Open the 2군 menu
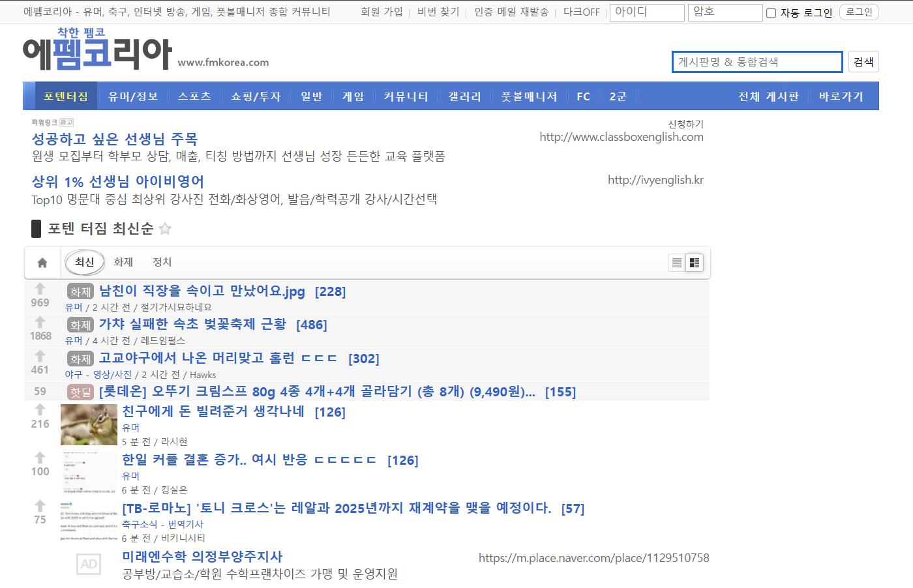This screenshot has width=913, height=588. pos(618,96)
